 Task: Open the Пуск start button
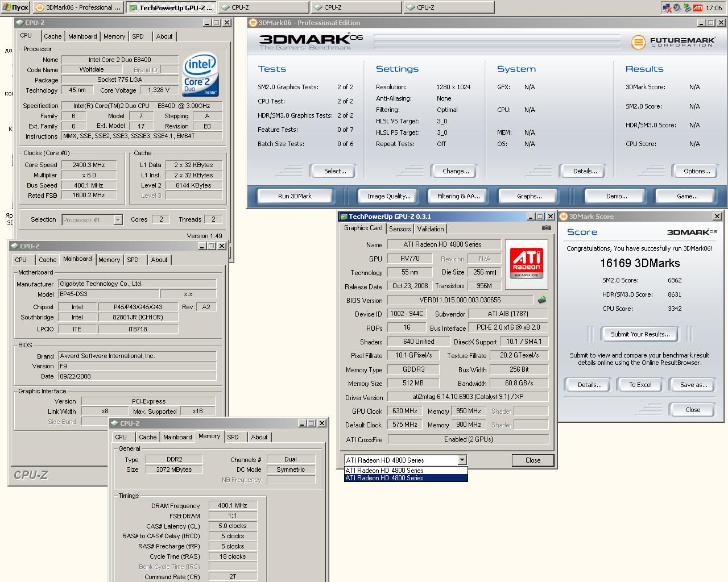[15, 7]
